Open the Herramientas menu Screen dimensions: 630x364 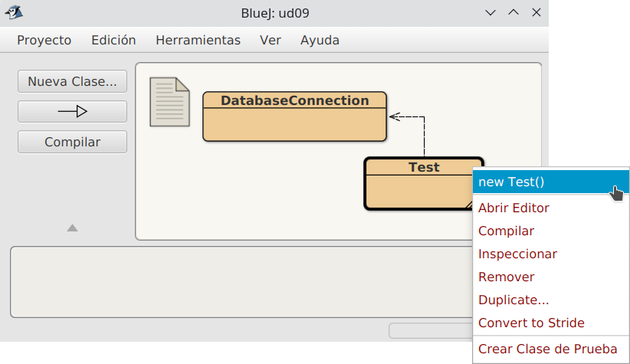pyautogui.click(x=198, y=40)
